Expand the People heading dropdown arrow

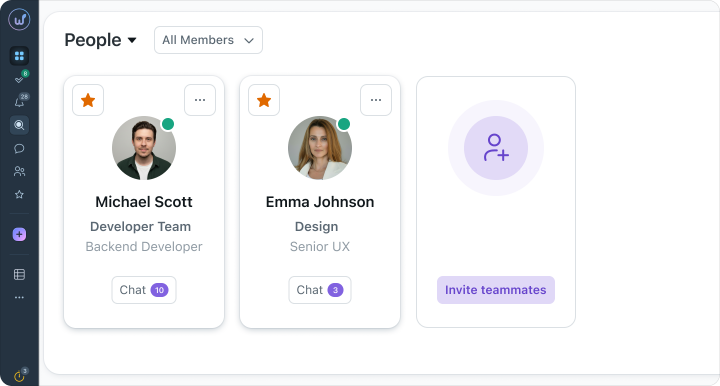click(x=132, y=40)
